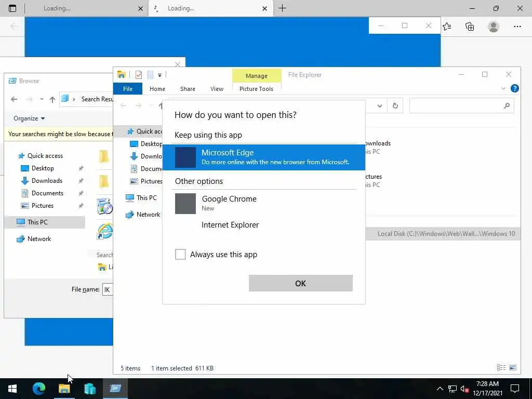Show hidden system tray icons
The image size is (532, 399).
(x=440, y=389)
